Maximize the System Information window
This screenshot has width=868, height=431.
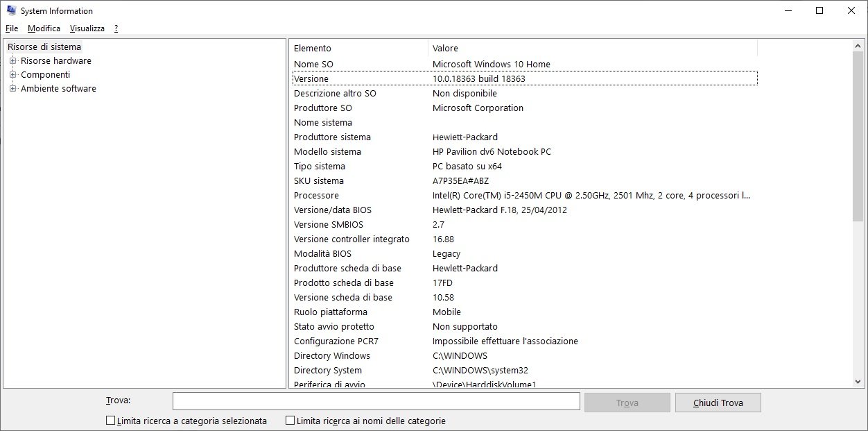819,10
